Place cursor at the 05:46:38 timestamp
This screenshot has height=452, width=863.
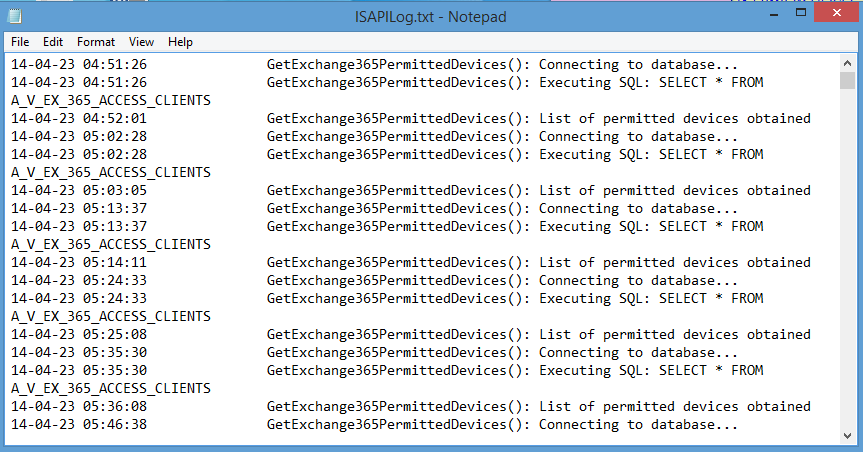click(x=115, y=424)
